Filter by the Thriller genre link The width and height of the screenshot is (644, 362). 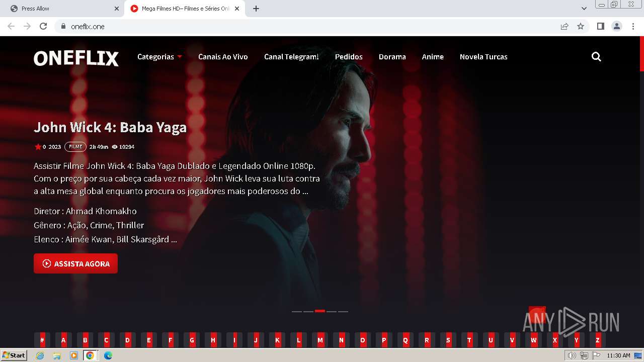130,225
